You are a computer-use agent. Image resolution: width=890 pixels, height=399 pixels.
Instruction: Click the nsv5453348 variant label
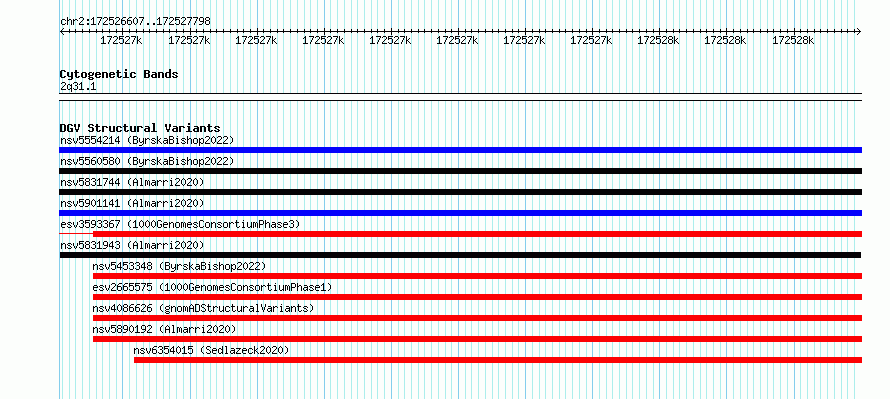pyautogui.click(x=179, y=266)
